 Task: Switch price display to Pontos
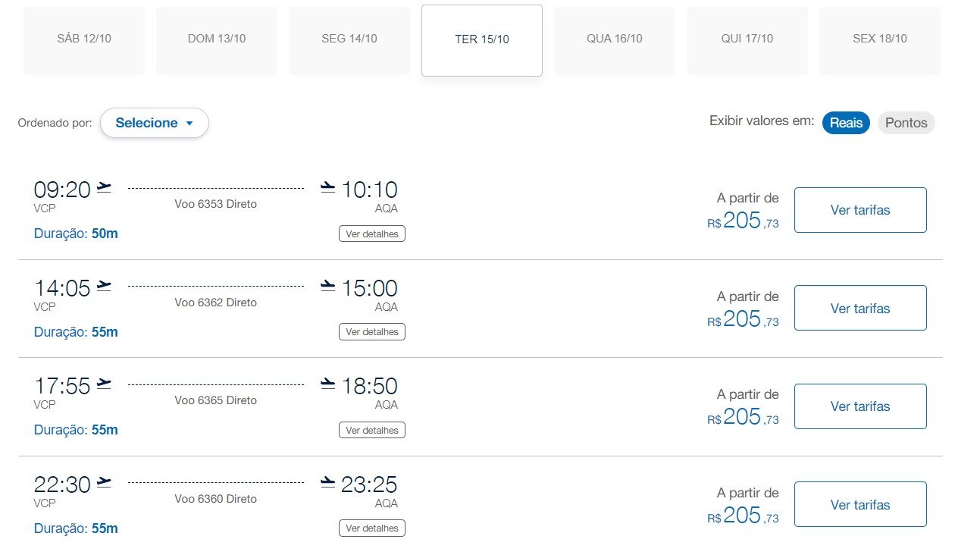(906, 123)
